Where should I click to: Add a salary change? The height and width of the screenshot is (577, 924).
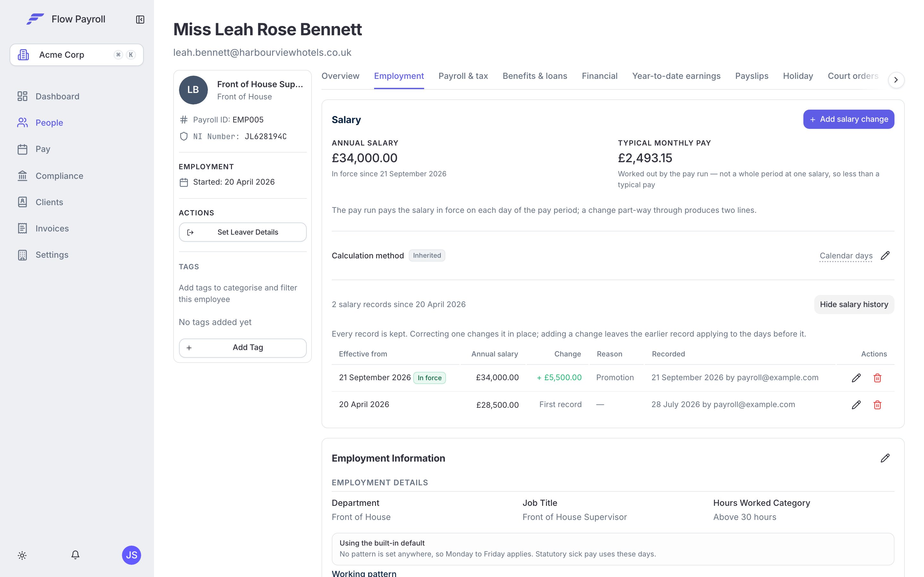pyautogui.click(x=848, y=119)
